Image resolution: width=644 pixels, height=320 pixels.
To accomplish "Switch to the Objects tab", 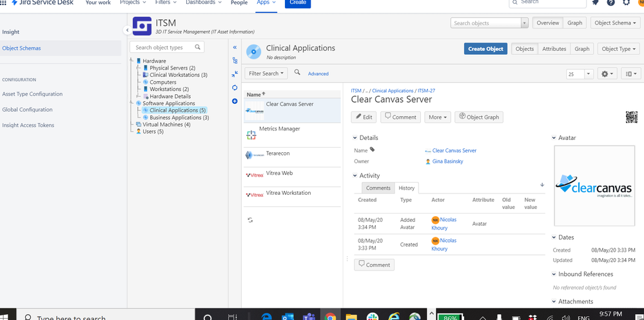I will tap(525, 48).
